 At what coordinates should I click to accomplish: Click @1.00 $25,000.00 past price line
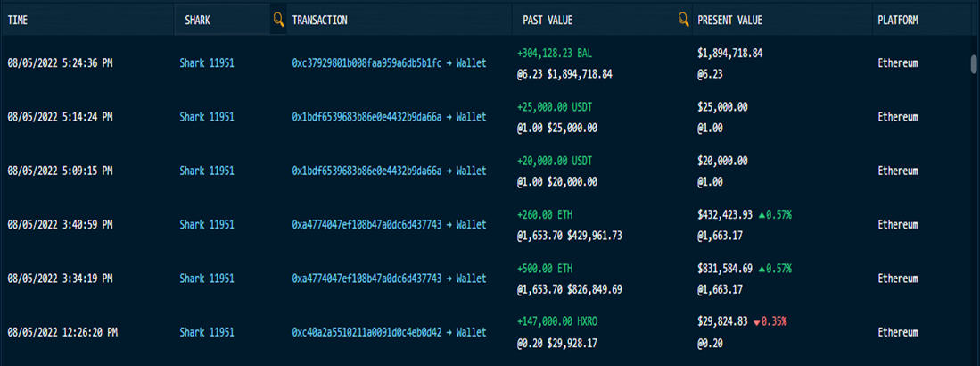(556, 128)
